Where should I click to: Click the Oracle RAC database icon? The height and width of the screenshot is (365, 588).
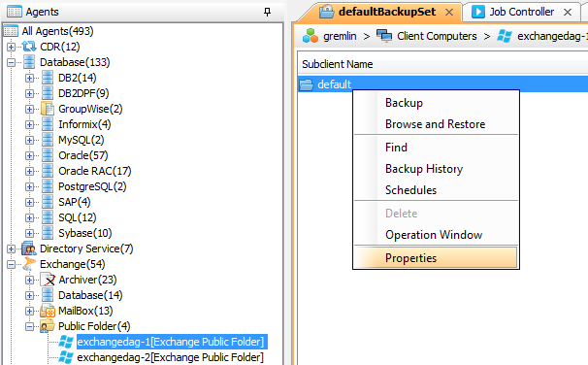[48, 171]
